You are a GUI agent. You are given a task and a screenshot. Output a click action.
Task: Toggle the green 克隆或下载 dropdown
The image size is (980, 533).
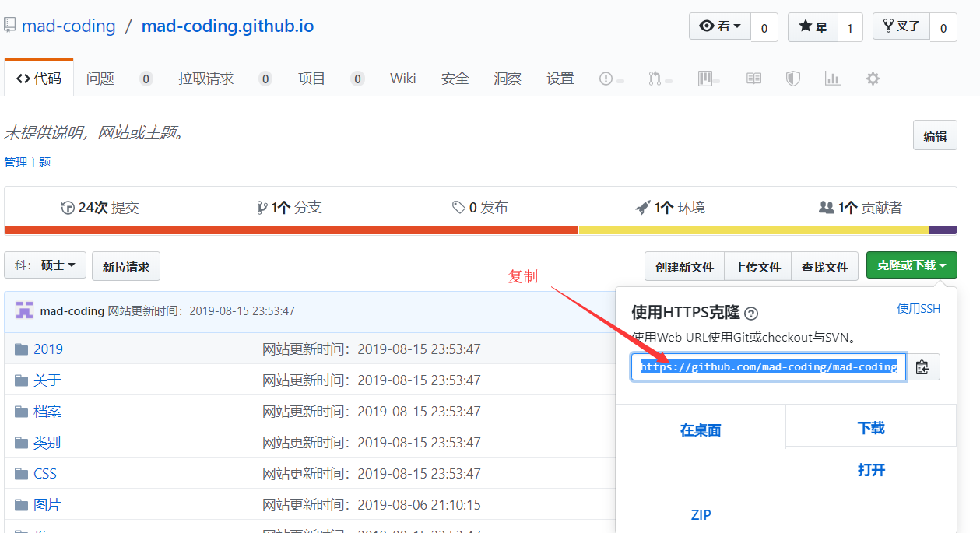tap(912, 266)
